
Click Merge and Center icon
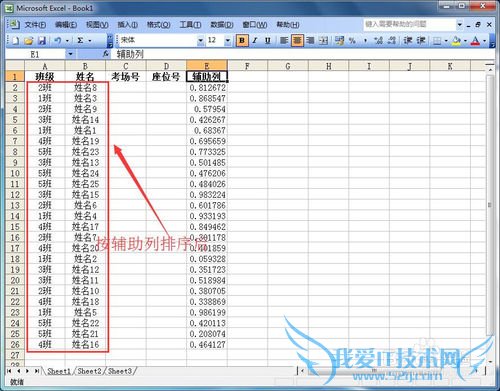[323, 41]
